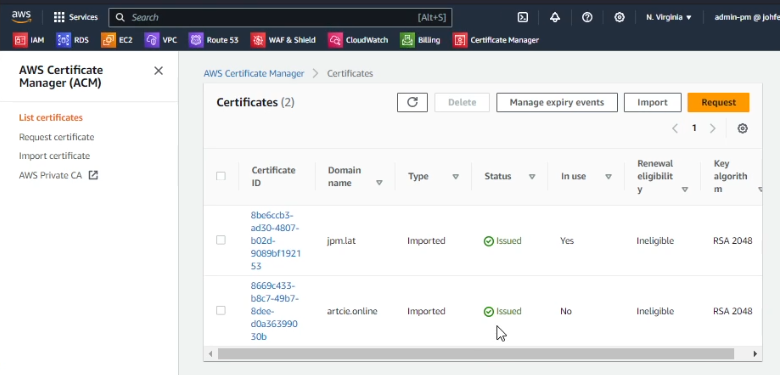Click the horizontal table scrollbar
The height and width of the screenshot is (375, 780).
point(476,354)
